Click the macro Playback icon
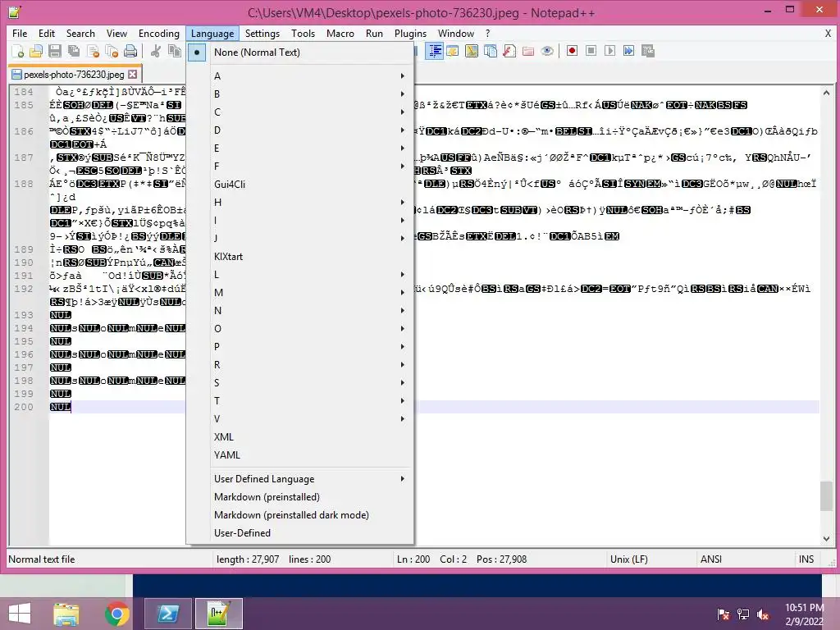840x630 pixels. [x=609, y=51]
